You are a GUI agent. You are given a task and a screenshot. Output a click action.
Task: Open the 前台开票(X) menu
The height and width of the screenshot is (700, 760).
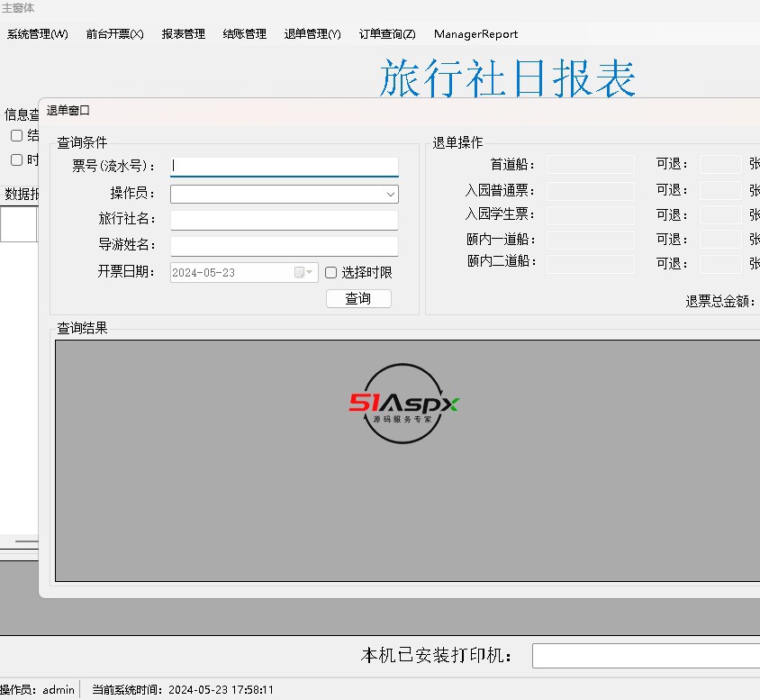pos(114,34)
